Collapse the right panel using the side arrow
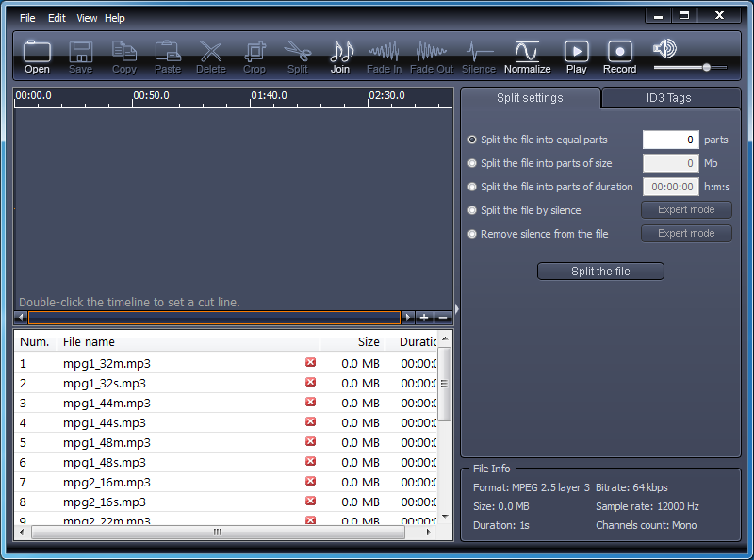754x560 pixels. [456, 308]
